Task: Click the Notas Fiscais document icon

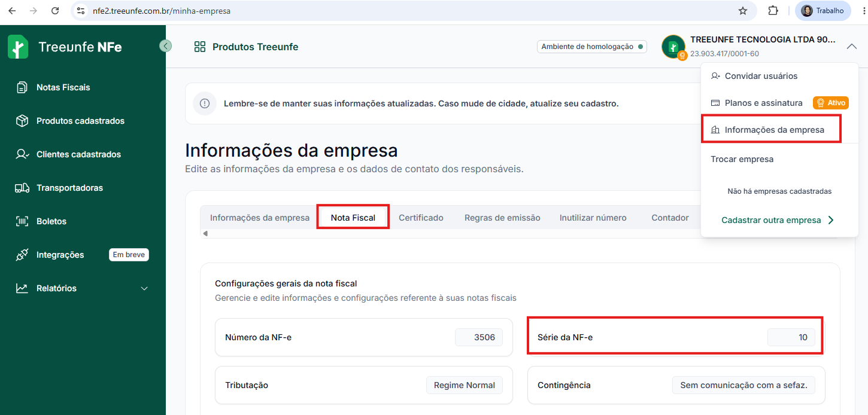Action: [x=22, y=87]
